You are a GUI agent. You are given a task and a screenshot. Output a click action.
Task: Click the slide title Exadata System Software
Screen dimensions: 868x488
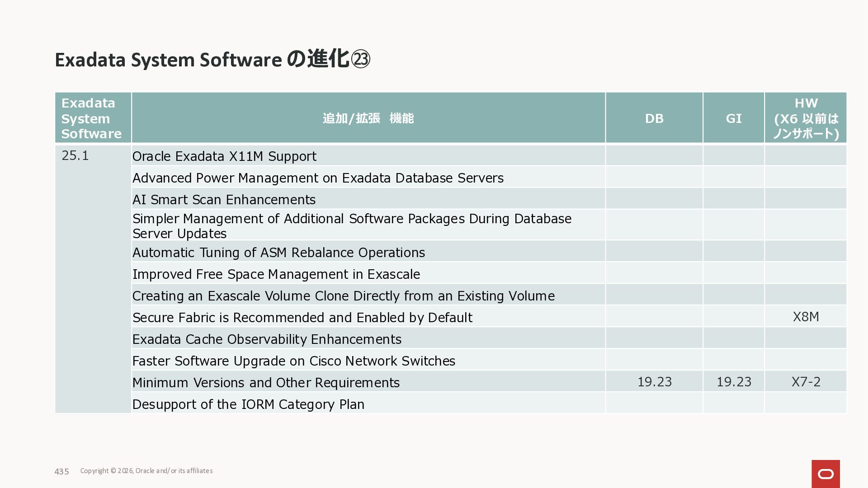point(168,60)
